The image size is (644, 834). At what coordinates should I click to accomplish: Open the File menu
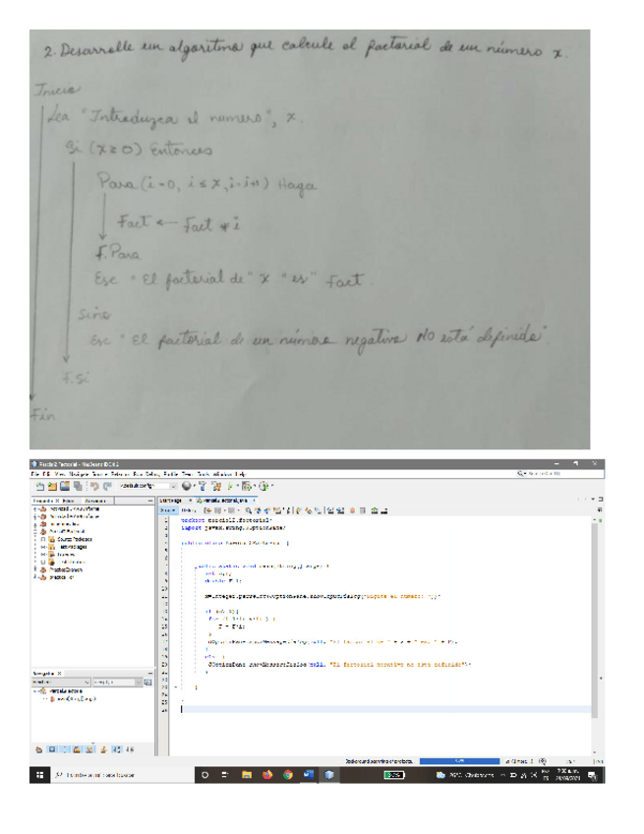point(32,473)
